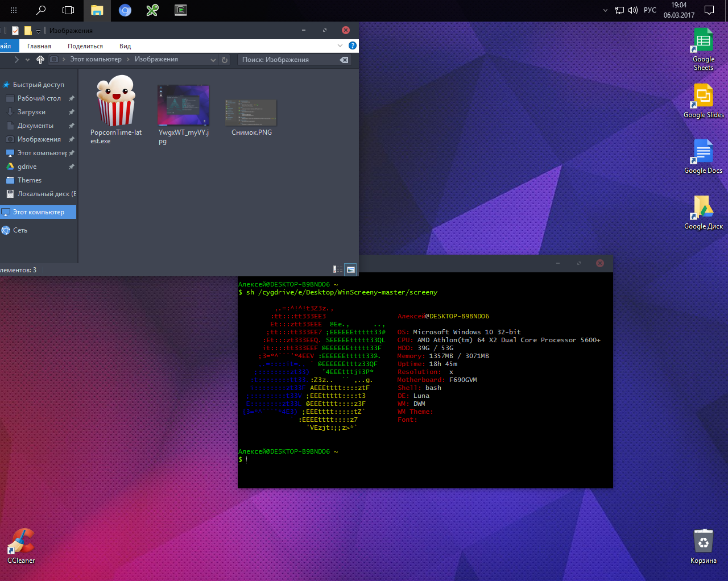Image resolution: width=728 pixels, height=581 pixels.
Task: Select Google Диск desktop shortcut
Action: coord(704,213)
